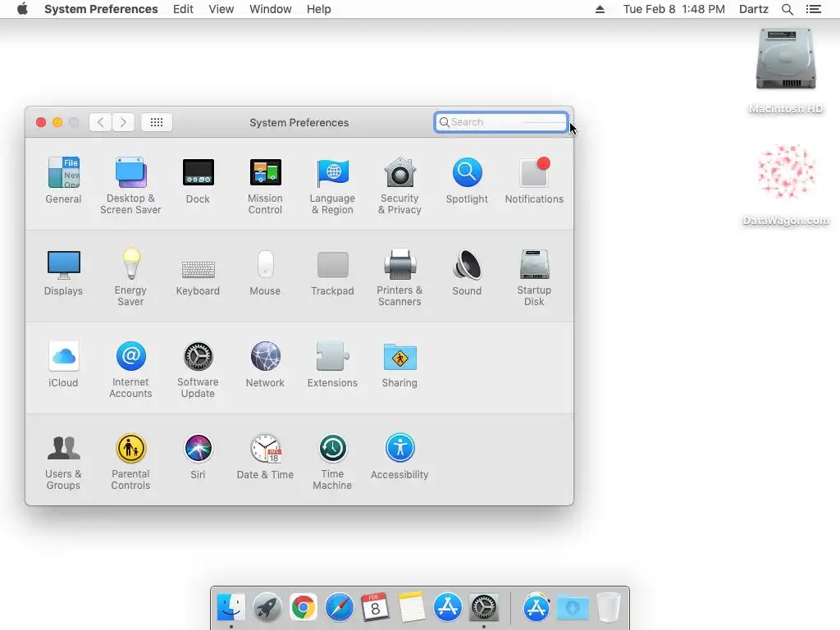Open Security & Privacy pane
Image resolution: width=840 pixels, height=630 pixels.
tap(399, 185)
